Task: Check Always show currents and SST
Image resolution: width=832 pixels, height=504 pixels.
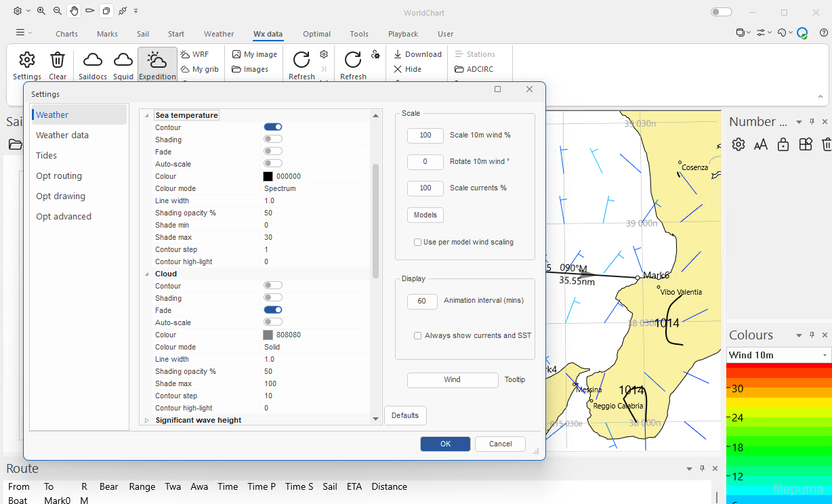Action: 418,335
